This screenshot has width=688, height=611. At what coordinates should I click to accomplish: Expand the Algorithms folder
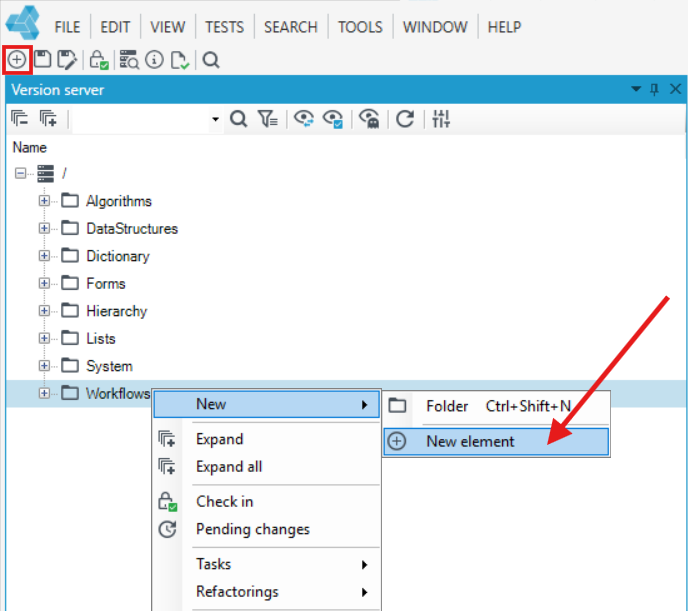click(44, 201)
